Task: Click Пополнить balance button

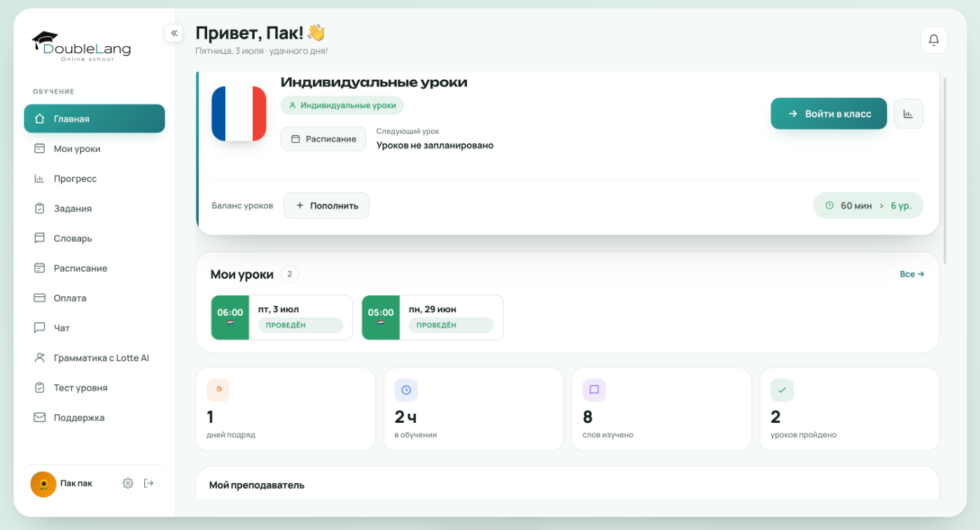Action: point(326,206)
